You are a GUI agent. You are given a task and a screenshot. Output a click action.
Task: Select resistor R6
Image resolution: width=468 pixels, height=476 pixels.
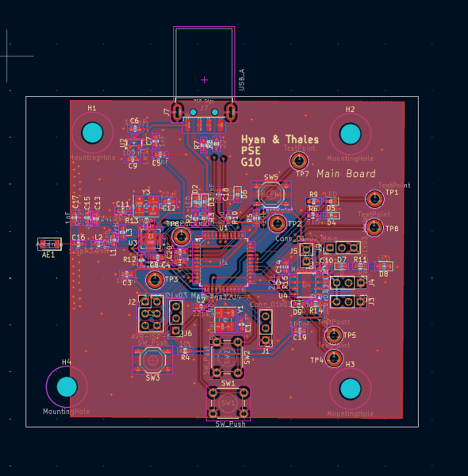[x=313, y=215]
